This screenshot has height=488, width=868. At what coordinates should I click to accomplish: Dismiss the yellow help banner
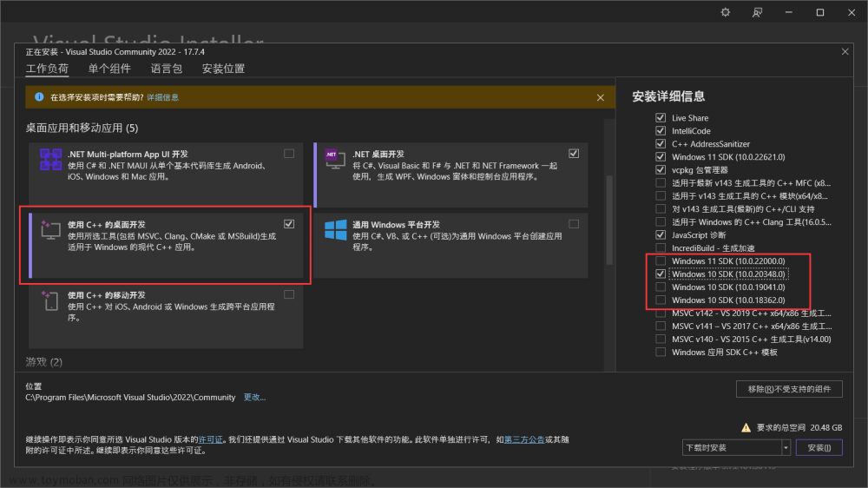[601, 97]
